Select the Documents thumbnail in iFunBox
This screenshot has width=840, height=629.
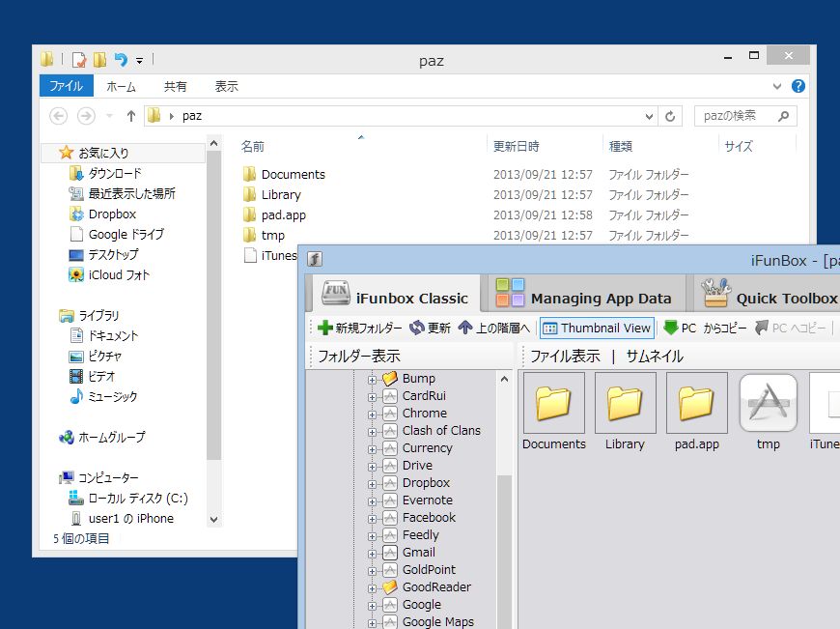tap(554, 412)
